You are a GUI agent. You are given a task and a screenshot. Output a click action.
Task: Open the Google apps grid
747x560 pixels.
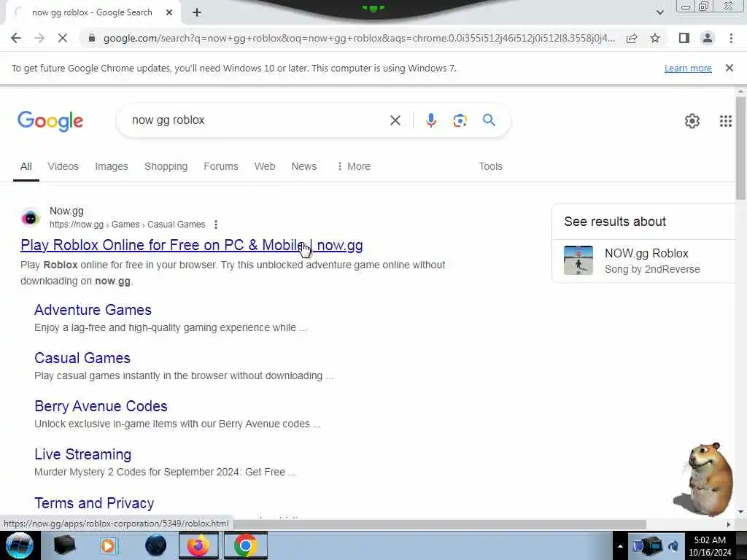click(726, 121)
